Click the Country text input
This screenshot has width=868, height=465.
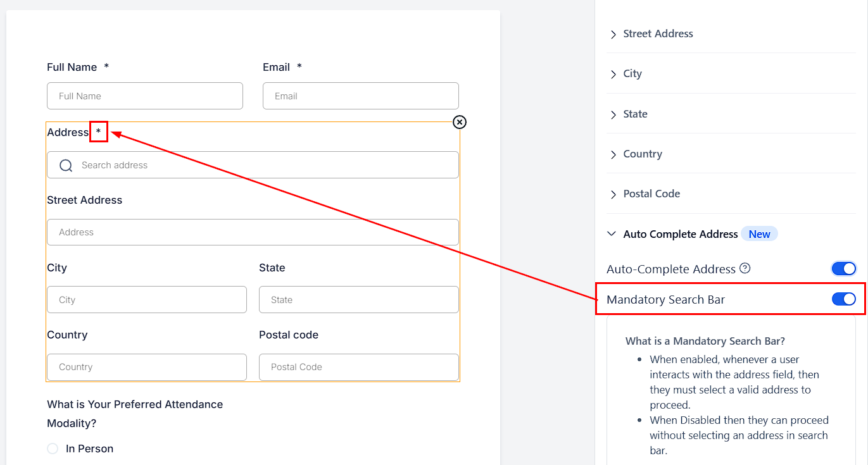pos(147,367)
